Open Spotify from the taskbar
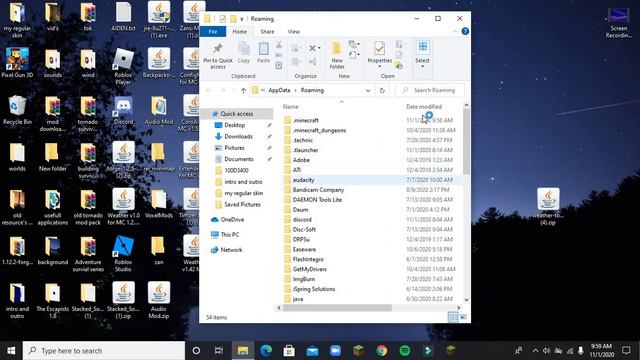 pos(405,351)
